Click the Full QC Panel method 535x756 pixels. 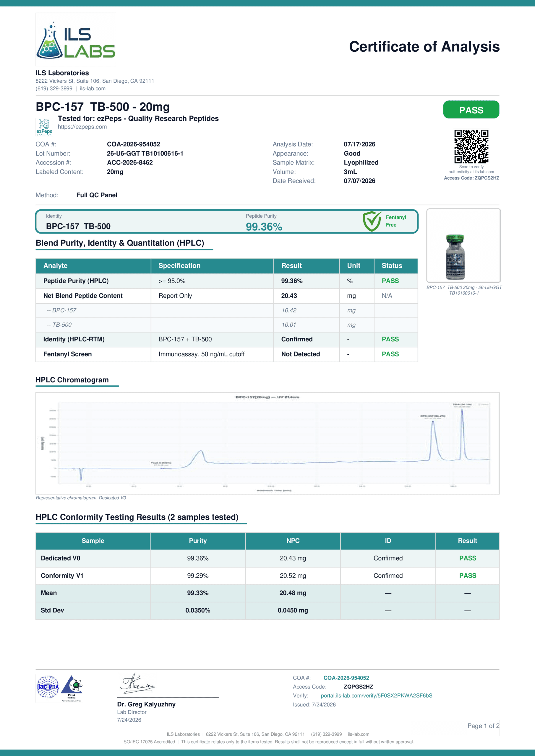97,195
